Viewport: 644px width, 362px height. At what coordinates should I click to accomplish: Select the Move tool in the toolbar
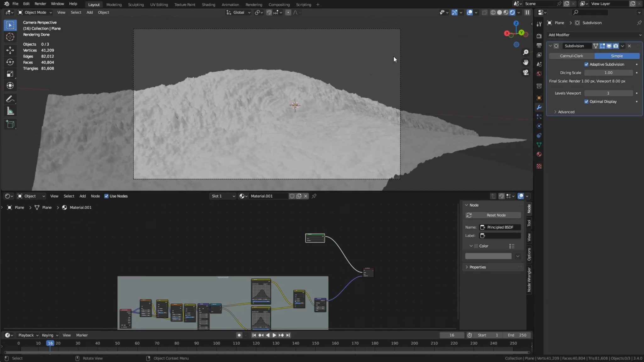10,50
